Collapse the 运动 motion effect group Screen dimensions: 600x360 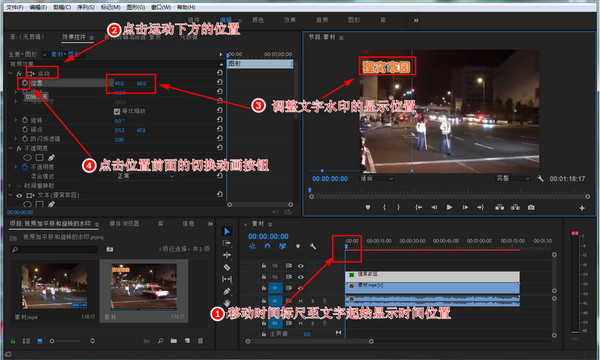[x=11, y=73]
